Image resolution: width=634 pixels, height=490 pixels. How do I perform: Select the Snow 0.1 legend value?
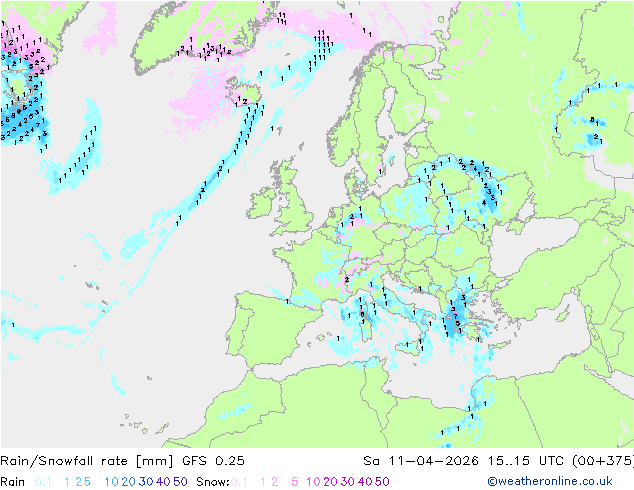pos(239,482)
